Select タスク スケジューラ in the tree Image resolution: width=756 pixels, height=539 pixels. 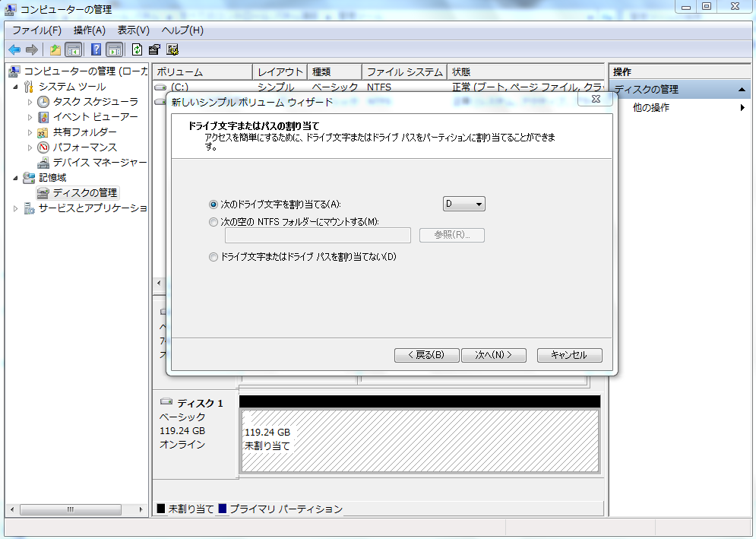(x=96, y=102)
